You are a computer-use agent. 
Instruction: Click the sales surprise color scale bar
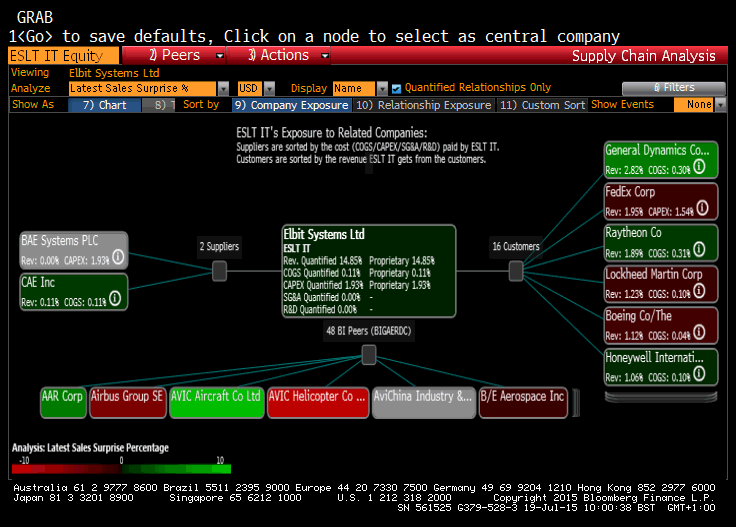coord(122,469)
